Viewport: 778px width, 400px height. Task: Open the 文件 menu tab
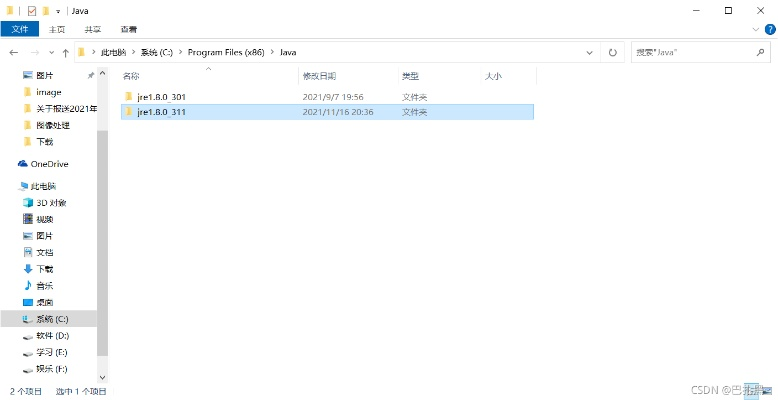20,30
